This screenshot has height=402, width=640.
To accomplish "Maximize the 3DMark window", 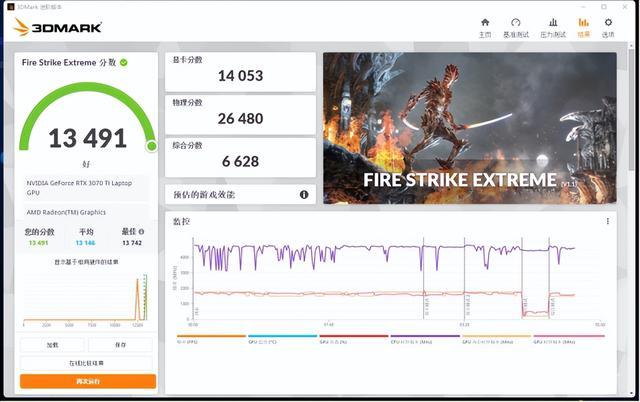I will coord(604,7).
